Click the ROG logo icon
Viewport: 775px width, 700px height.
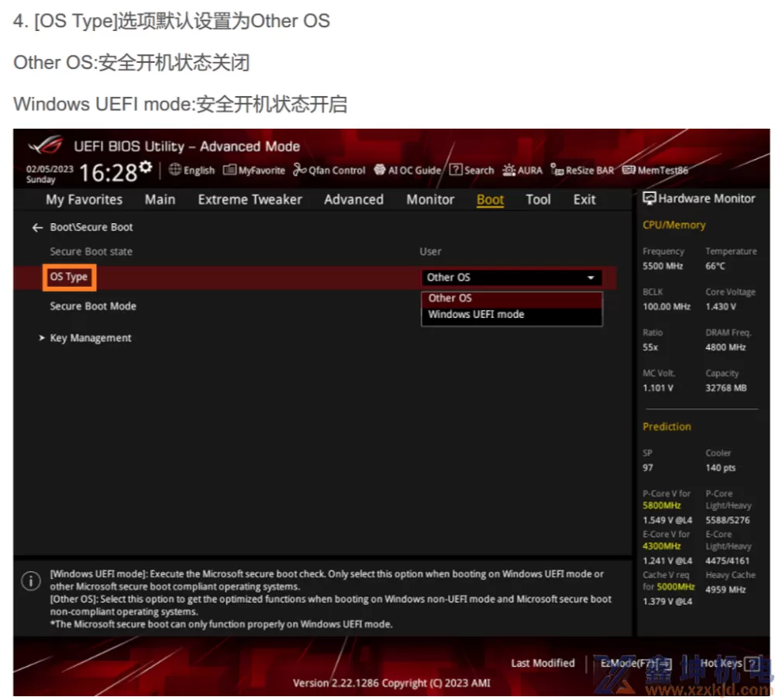point(45,146)
